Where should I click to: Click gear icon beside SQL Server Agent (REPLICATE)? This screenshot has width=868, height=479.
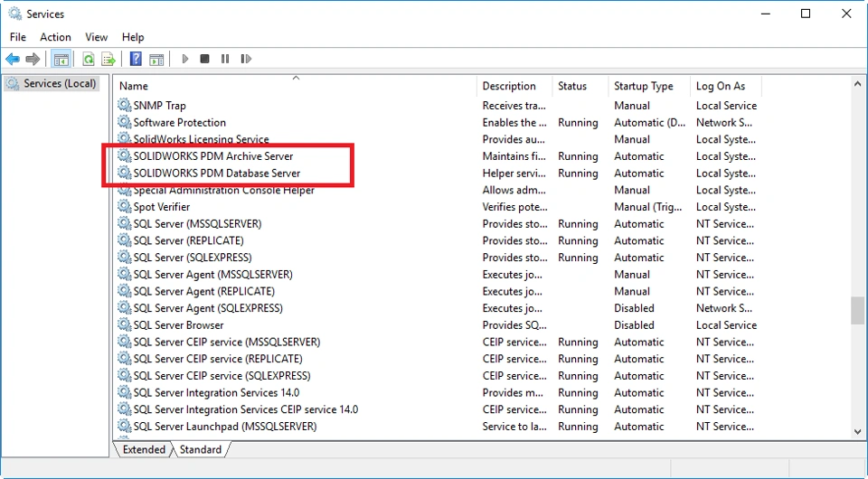click(125, 291)
